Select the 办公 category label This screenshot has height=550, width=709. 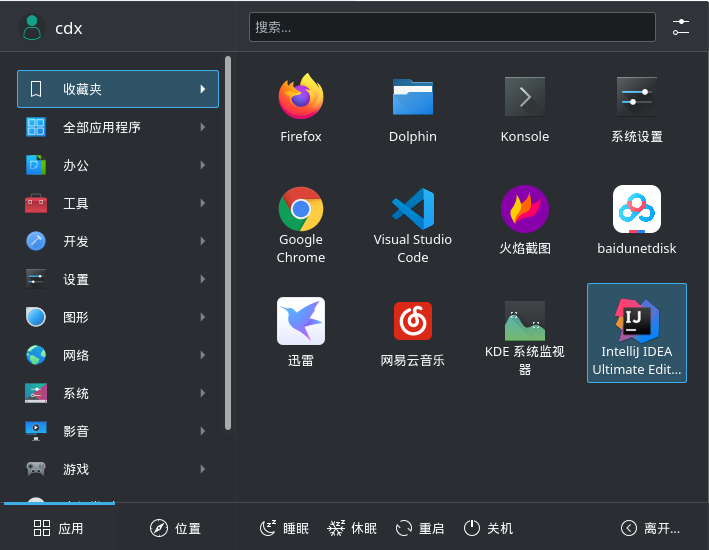[76, 166]
